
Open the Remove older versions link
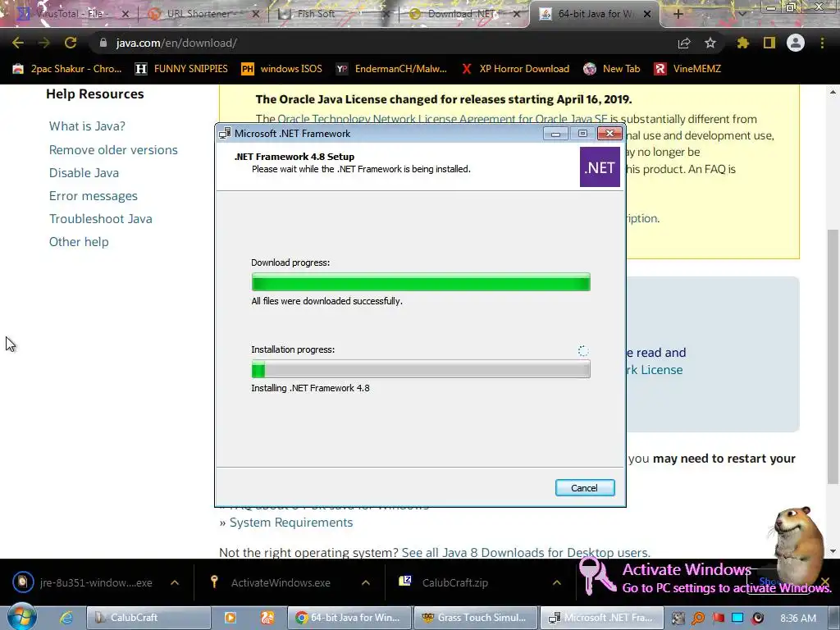point(113,150)
